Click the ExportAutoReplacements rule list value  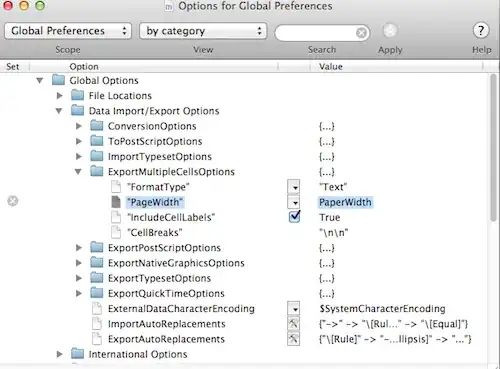click(395, 339)
